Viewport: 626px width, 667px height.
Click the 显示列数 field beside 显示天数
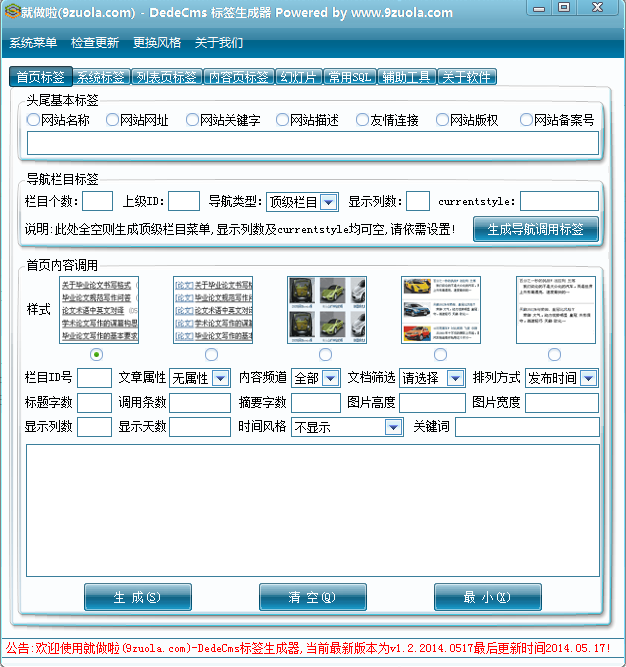click(94, 427)
